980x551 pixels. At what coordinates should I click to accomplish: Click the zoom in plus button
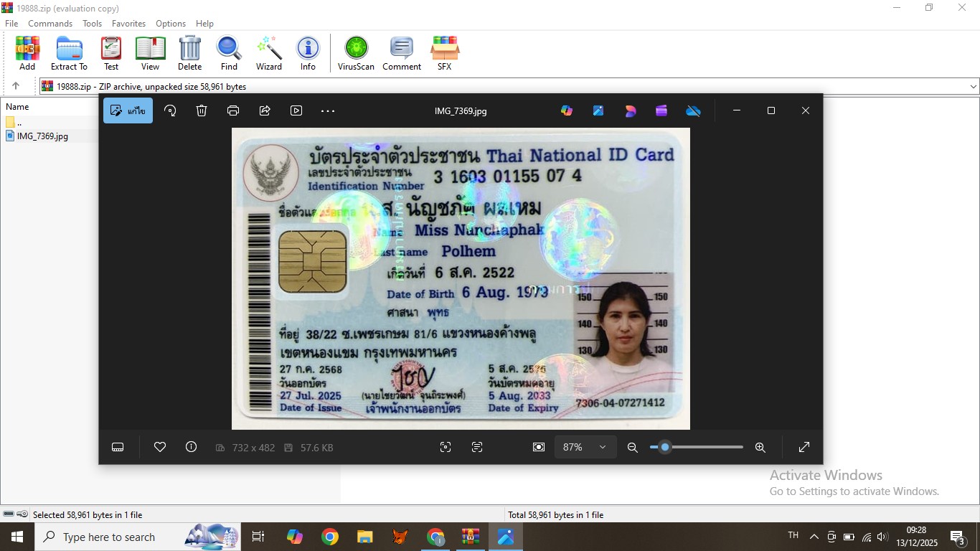(x=760, y=447)
